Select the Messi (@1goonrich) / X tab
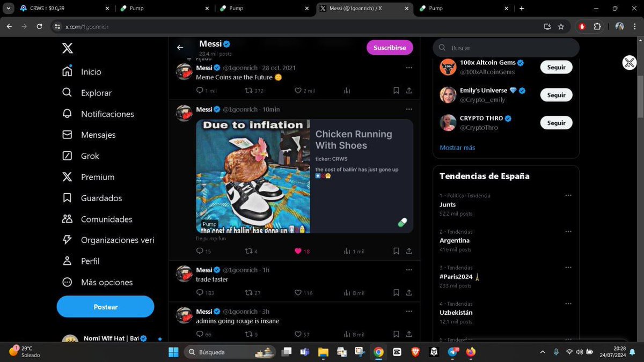This screenshot has width=644, height=362. [x=365, y=9]
